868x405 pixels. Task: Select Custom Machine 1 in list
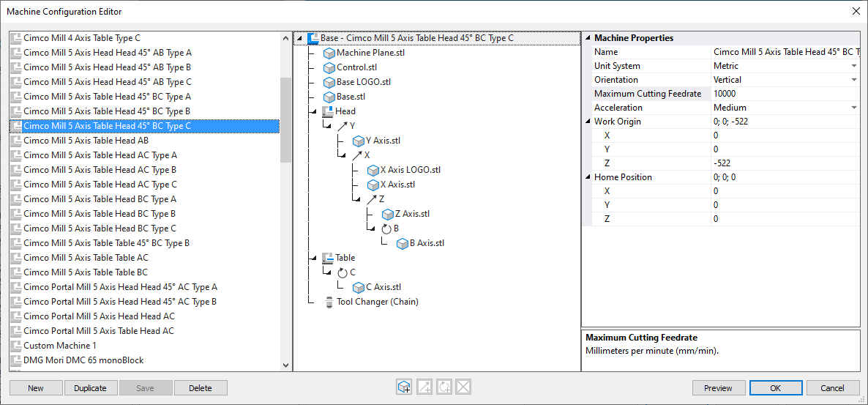tap(60, 345)
